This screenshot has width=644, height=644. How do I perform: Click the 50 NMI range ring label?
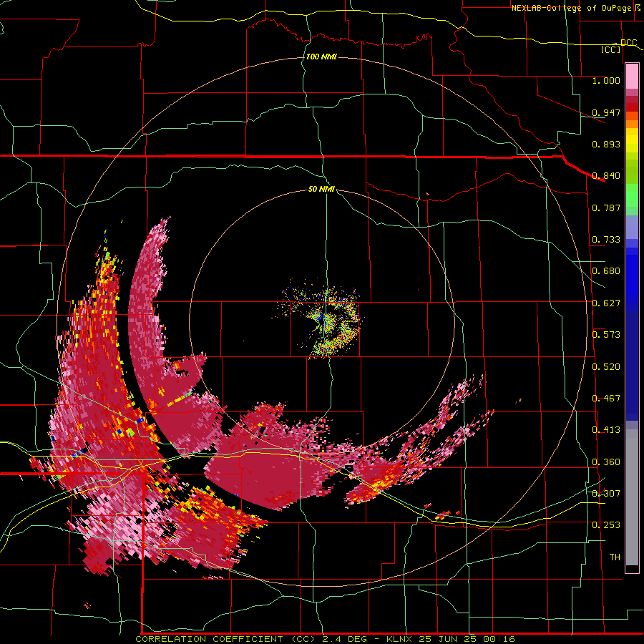click(321, 189)
